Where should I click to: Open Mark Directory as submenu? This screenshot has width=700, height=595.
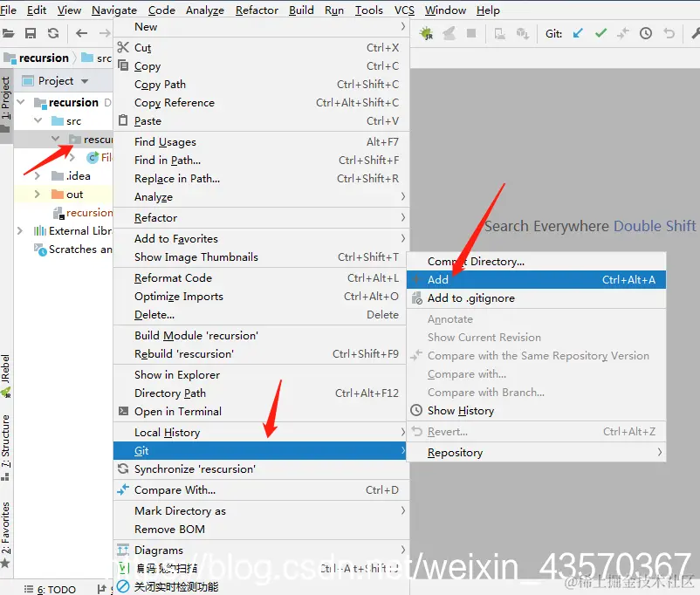tap(261, 511)
